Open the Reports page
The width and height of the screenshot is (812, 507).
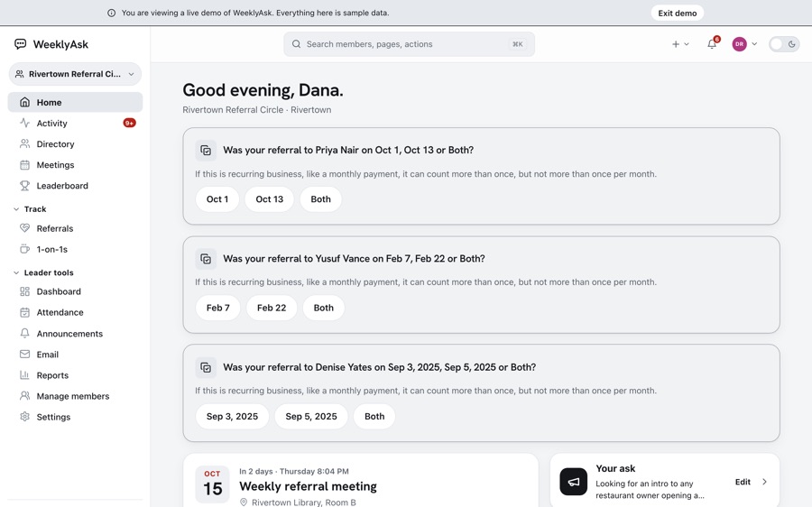point(75,375)
